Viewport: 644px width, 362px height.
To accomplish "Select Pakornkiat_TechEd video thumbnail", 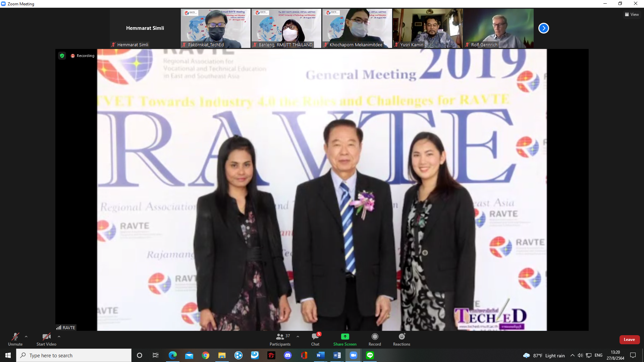I will pyautogui.click(x=216, y=28).
